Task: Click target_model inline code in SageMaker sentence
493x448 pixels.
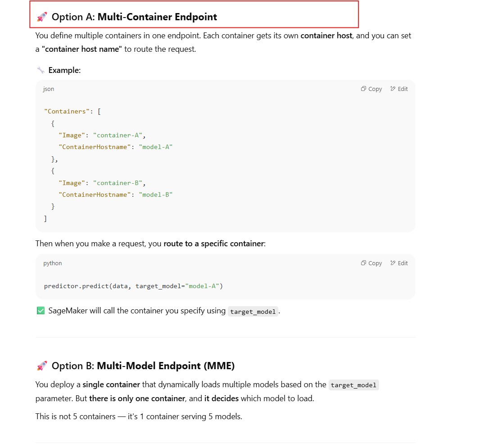Action: (x=253, y=312)
